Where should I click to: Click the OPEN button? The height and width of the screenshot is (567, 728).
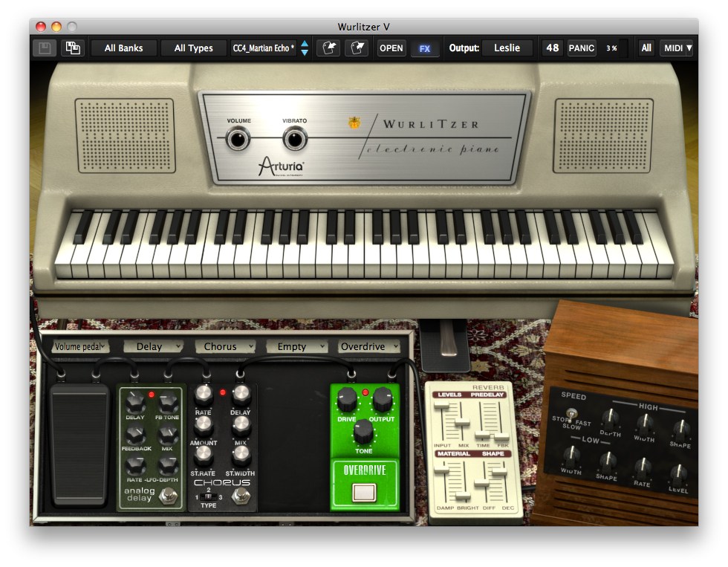(x=391, y=48)
